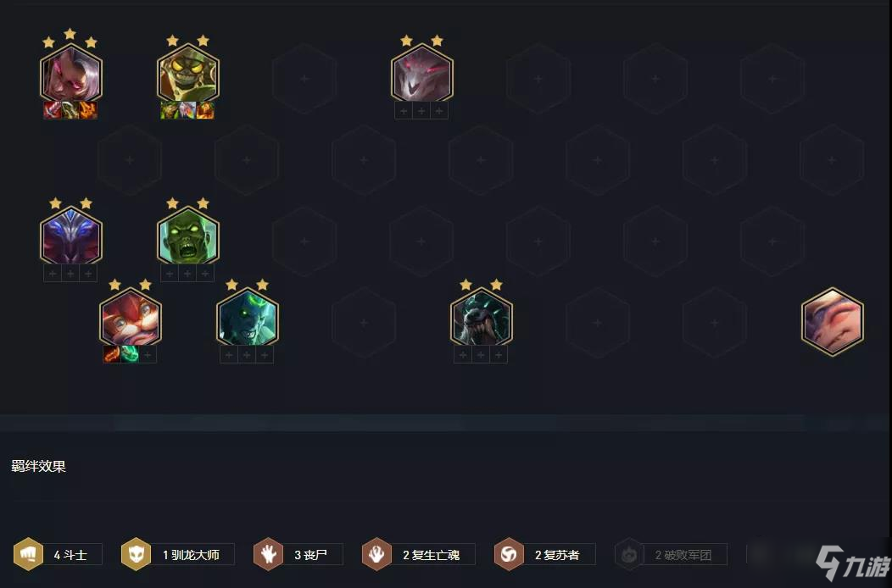Screen dimensions: 892x588
Task: Click the green zombie champion portrait
Action: click(x=187, y=236)
